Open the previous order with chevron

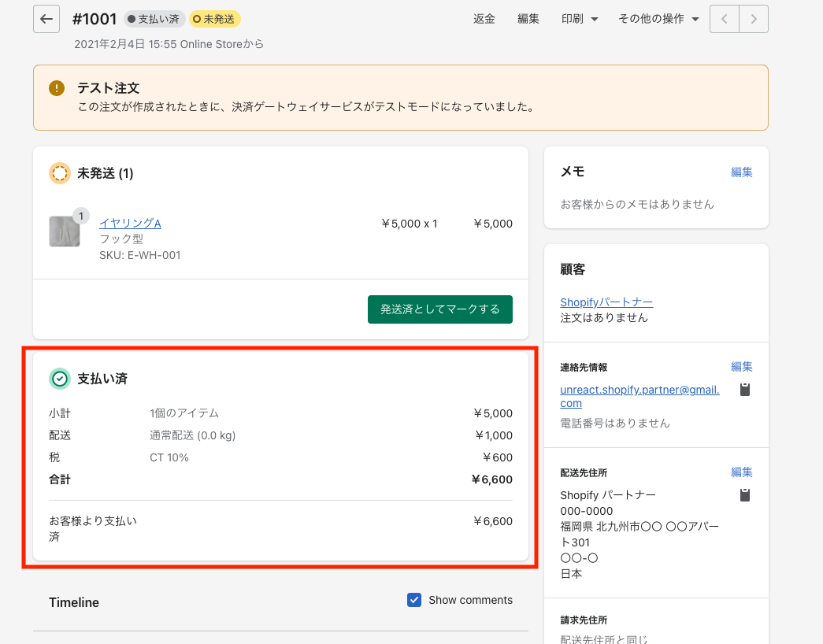pyautogui.click(x=725, y=19)
